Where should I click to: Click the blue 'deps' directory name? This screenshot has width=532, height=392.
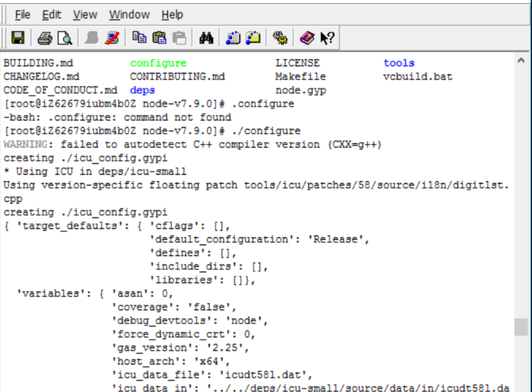click(x=143, y=91)
